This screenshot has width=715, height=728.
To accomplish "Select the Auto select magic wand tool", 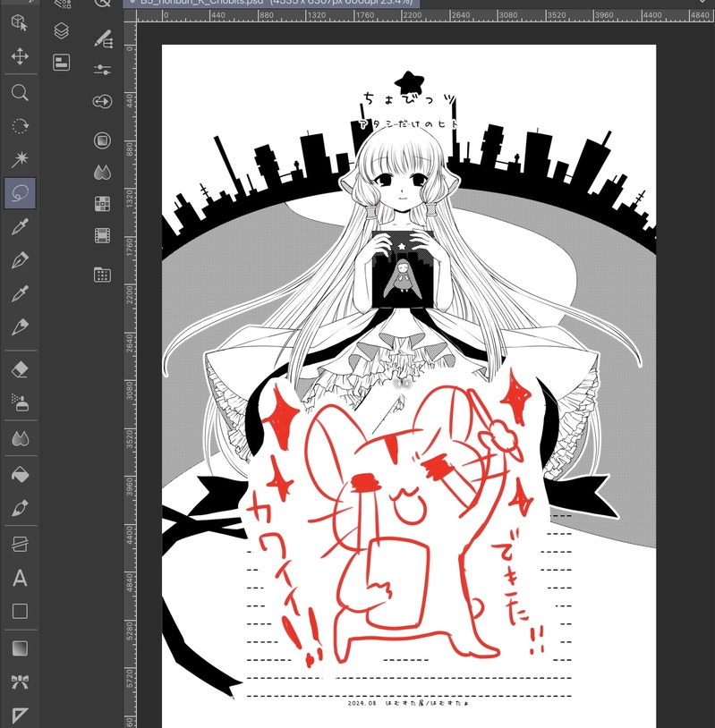I will (x=20, y=159).
